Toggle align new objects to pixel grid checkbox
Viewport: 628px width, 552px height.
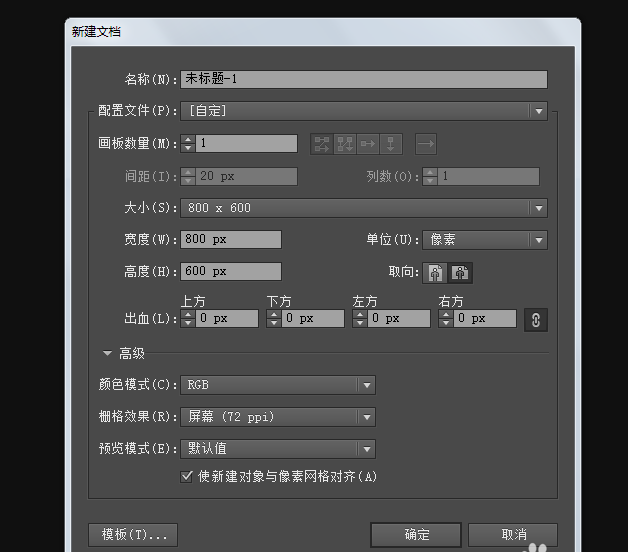(x=186, y=476)
